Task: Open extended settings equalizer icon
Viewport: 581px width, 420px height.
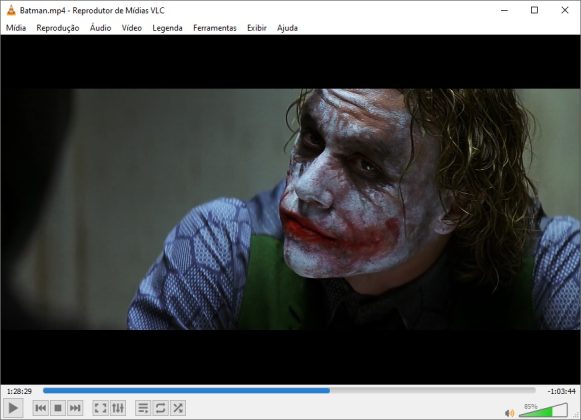Action: click(x=118, y=408)
